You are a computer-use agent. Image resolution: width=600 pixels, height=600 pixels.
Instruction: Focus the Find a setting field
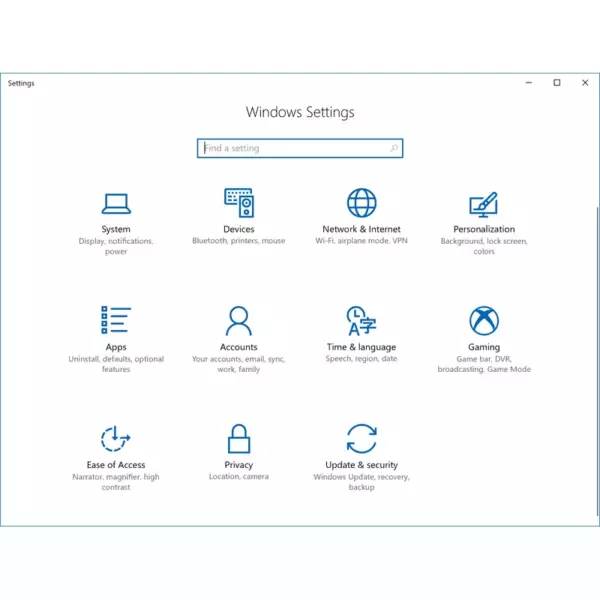point(300,148)
